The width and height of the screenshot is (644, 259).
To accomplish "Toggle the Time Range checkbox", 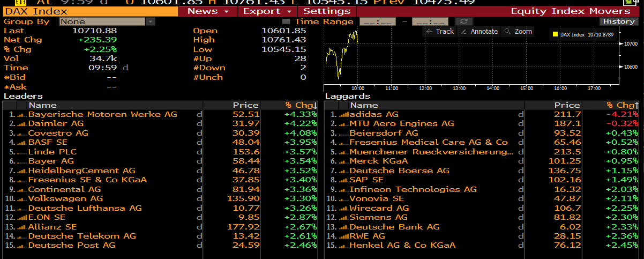I will [x=286, y=21].
